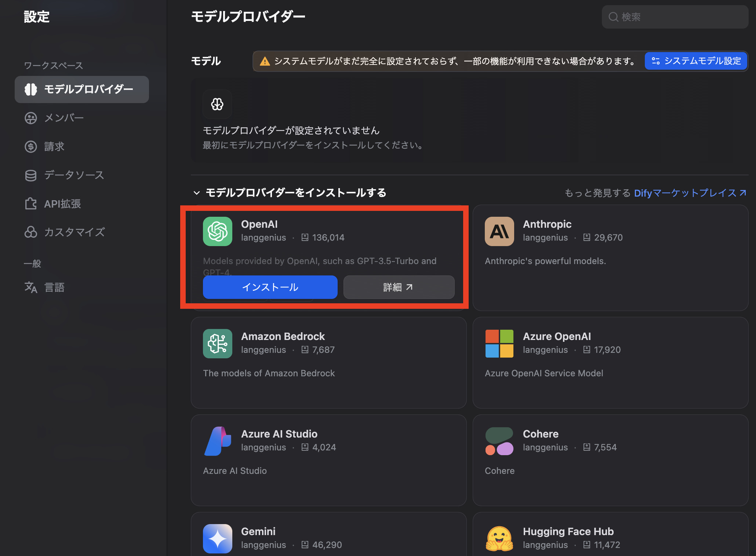Viewport: 756px width, 556px height.
Task: Click the Azure OpenAI download count 17,920
Action: click(x=607, y=350)
